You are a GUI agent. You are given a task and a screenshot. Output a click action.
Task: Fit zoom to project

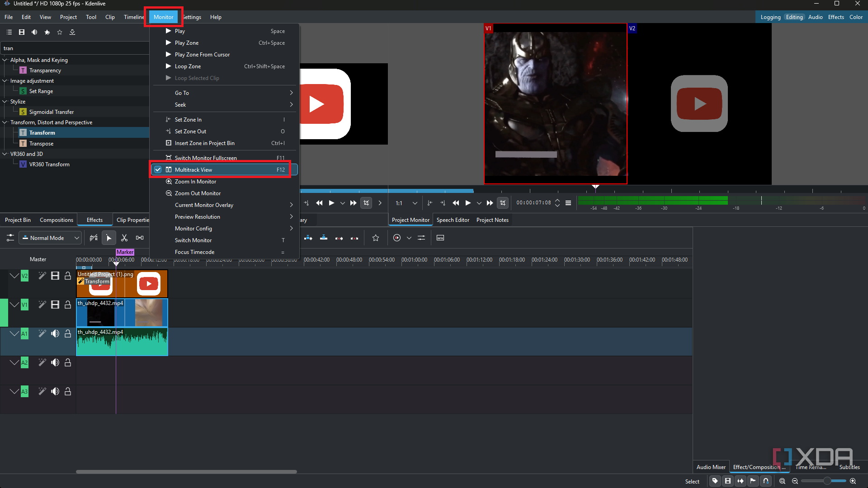(x=782, y=481)
